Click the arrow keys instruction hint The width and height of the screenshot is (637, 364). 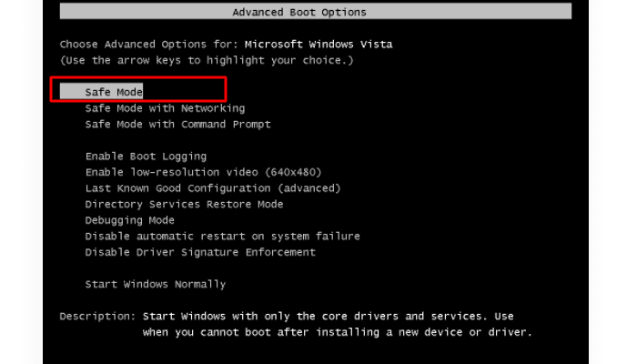point(207,60)
